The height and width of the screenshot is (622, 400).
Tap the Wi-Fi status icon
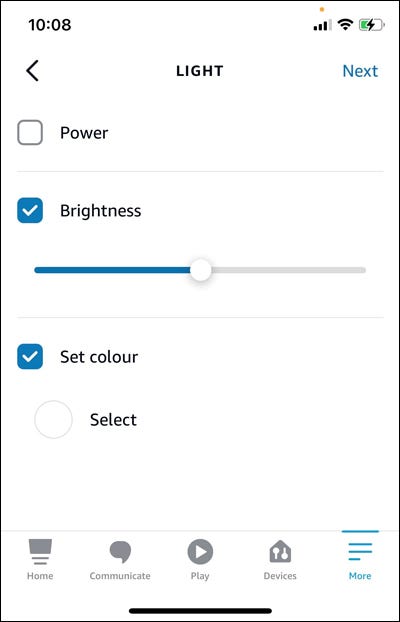coord(345,25)
